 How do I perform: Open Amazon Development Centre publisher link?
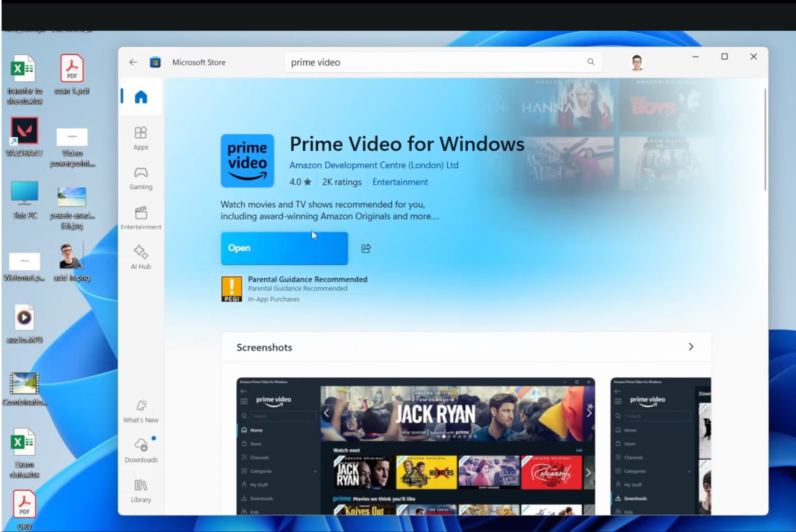pos(374,165)
